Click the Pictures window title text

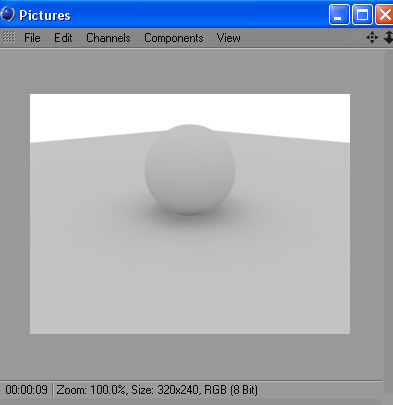pos(45,15)
